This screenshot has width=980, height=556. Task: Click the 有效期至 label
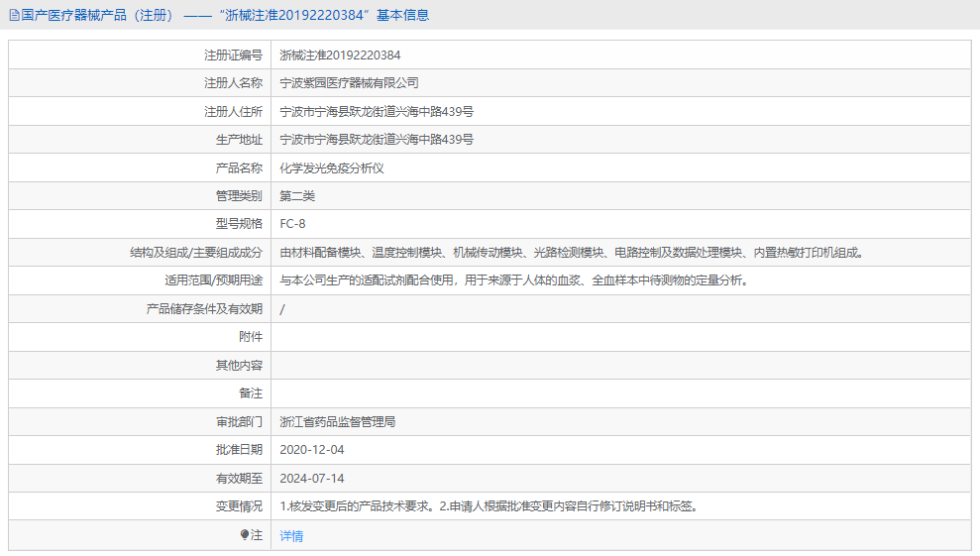click(x=240, y=479)
